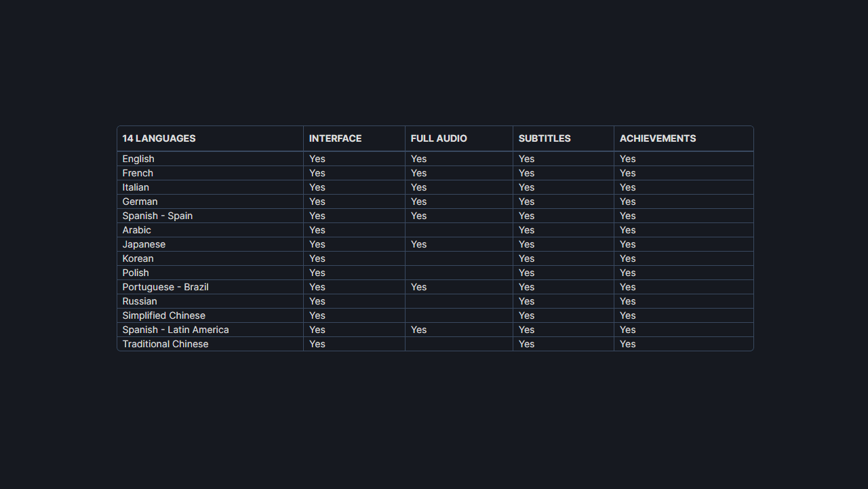Viewport: 868px width, 489px height.
Task: Select the Italian language row label
Action: click(136, 187)
